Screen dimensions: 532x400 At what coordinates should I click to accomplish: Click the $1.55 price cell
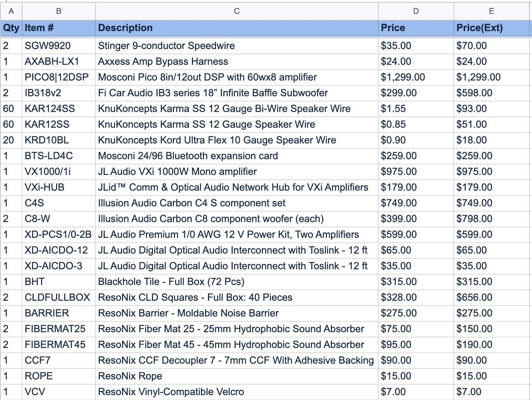pyautogui.click(x=416, y=109)
